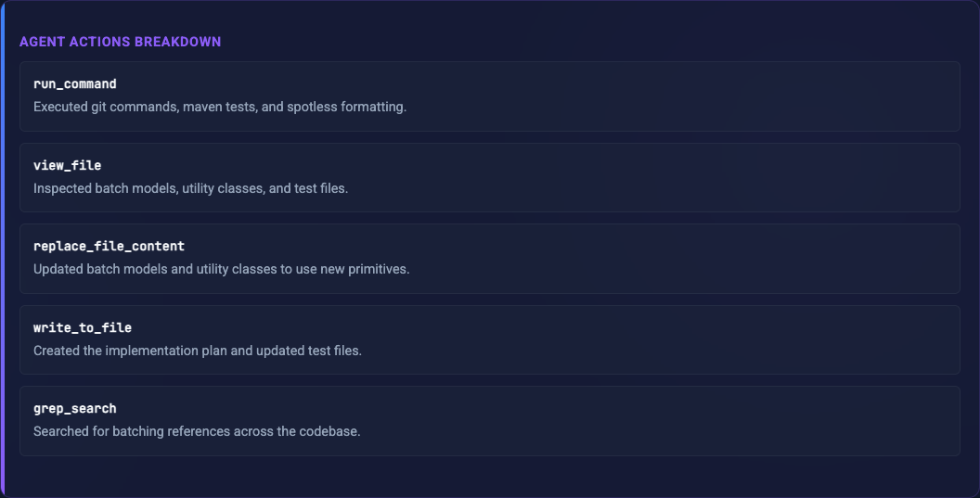Viewport: 980px width, 498px height.
Task: Click 'Inspected batch models, utility classes' description
Action: coord(190,188)
